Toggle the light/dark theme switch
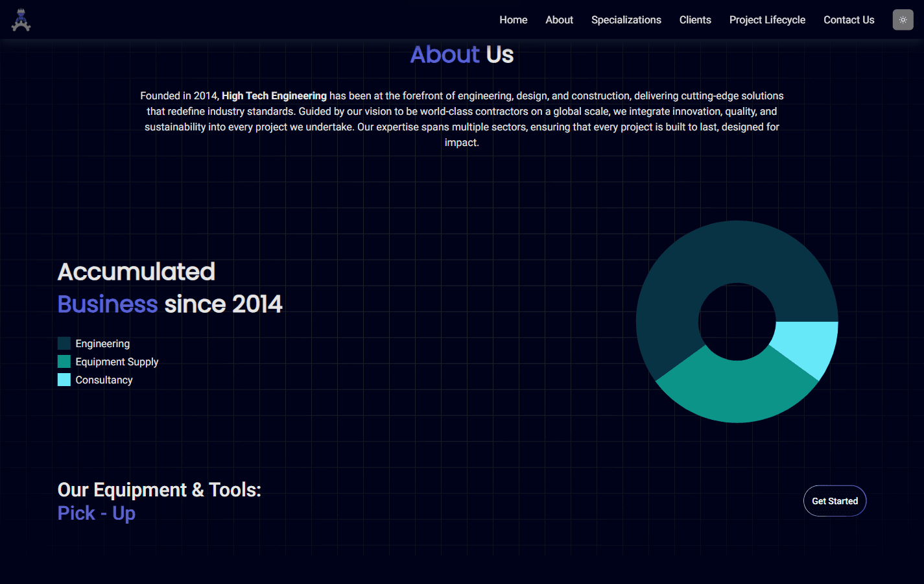The image size is (924, 584). coord(903,19)
